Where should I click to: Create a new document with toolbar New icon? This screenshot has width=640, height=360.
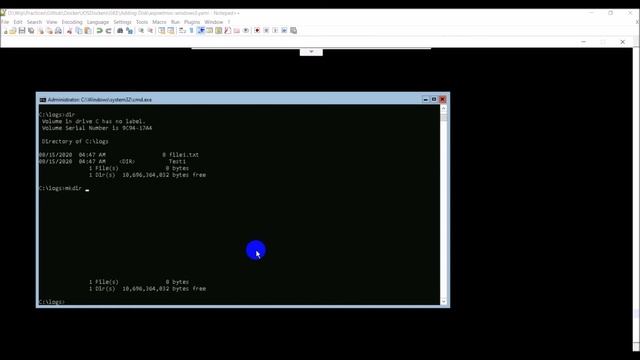pyautogui.click(x=5, y=31)
